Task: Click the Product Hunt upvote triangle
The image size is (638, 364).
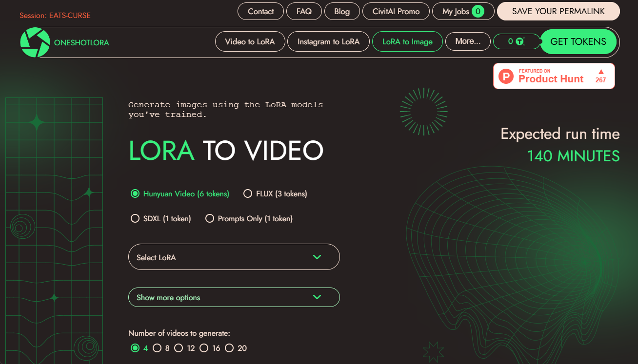Action: pyautogui.click(x=601, y=72)
